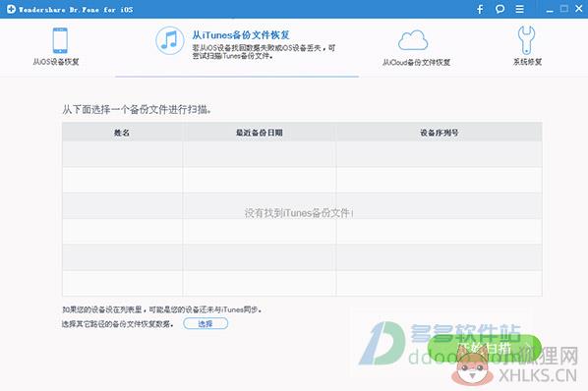Click the 没有找到iTunes备份文件 message

click(x=299, y=213)
